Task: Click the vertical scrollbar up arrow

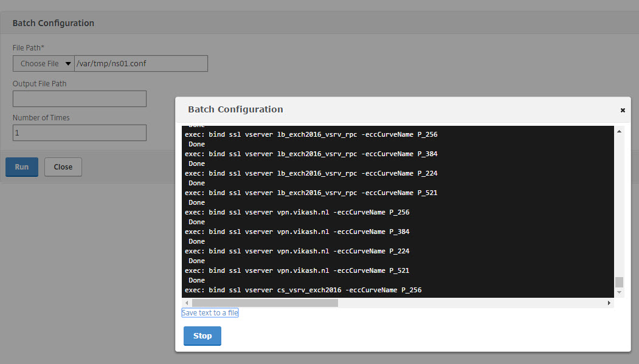Action: (619, 131)
